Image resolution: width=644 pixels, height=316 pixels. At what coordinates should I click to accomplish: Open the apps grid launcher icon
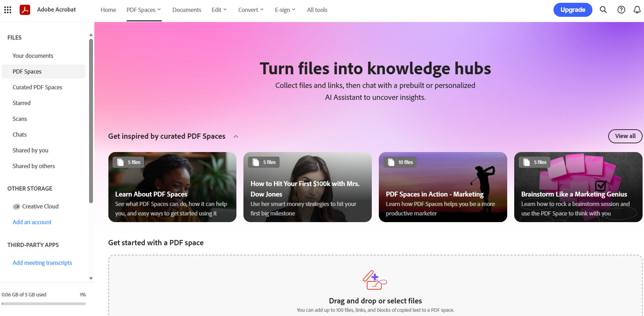[8, 10]
